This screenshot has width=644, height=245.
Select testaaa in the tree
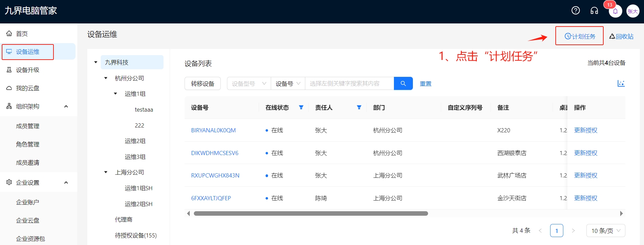144,110
